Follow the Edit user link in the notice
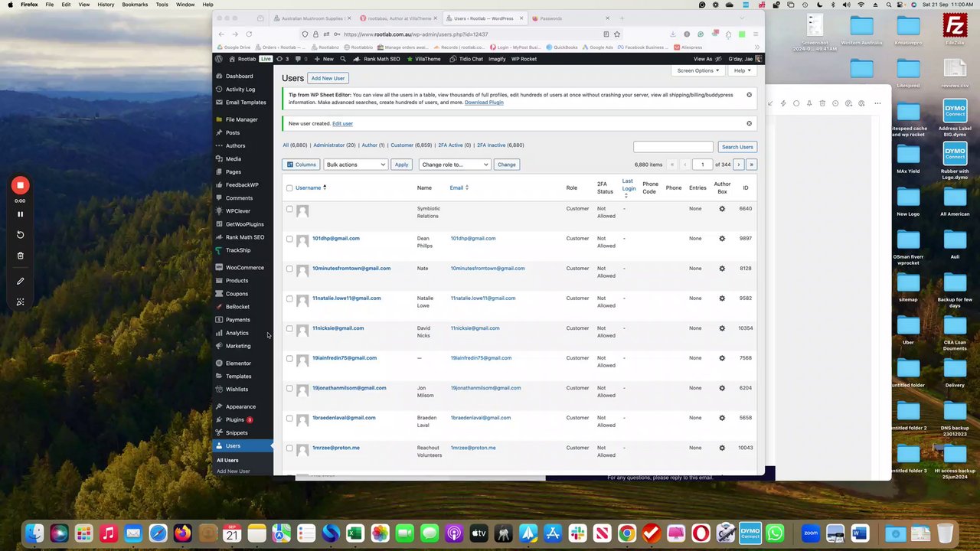The image size is (980, 551). (x=342, y=123)
